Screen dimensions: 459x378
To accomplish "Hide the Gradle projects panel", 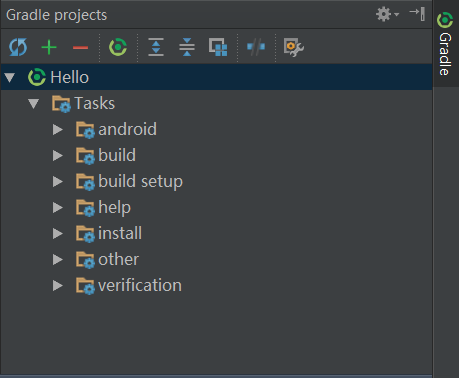I will [x=417, y=14].
